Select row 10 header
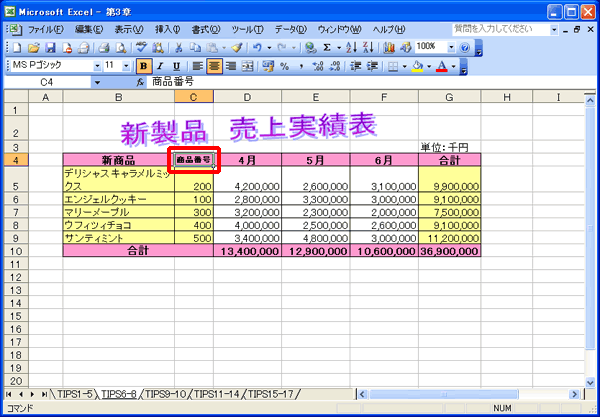Viewport: 600px width, 417px height. tap(16, 251)
